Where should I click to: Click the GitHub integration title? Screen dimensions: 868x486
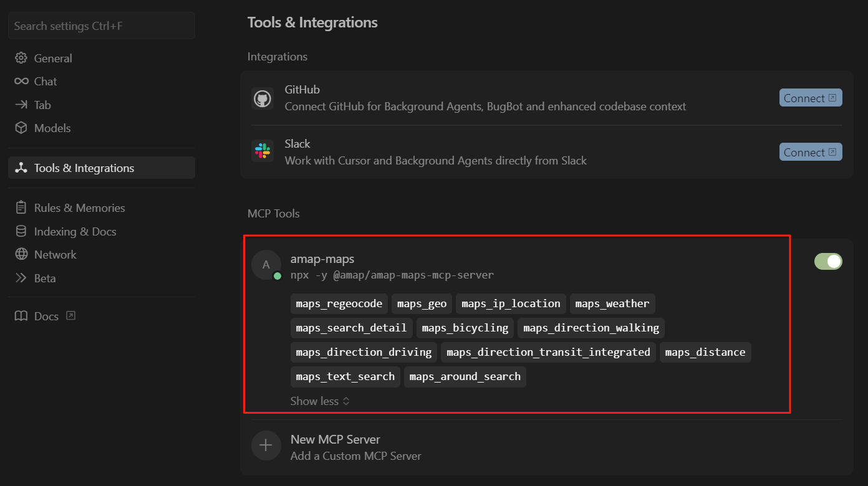click(302, 90)
